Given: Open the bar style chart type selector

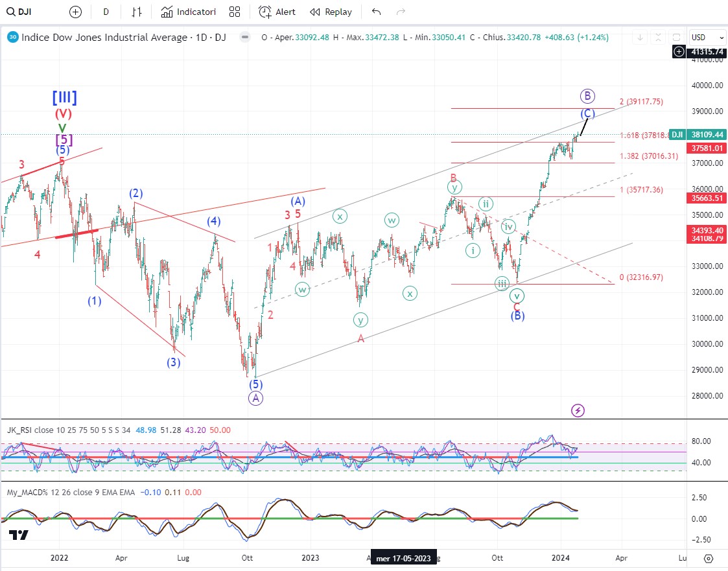Looking at the screenshot, I should pyautogui.click(x=137, y=12).
